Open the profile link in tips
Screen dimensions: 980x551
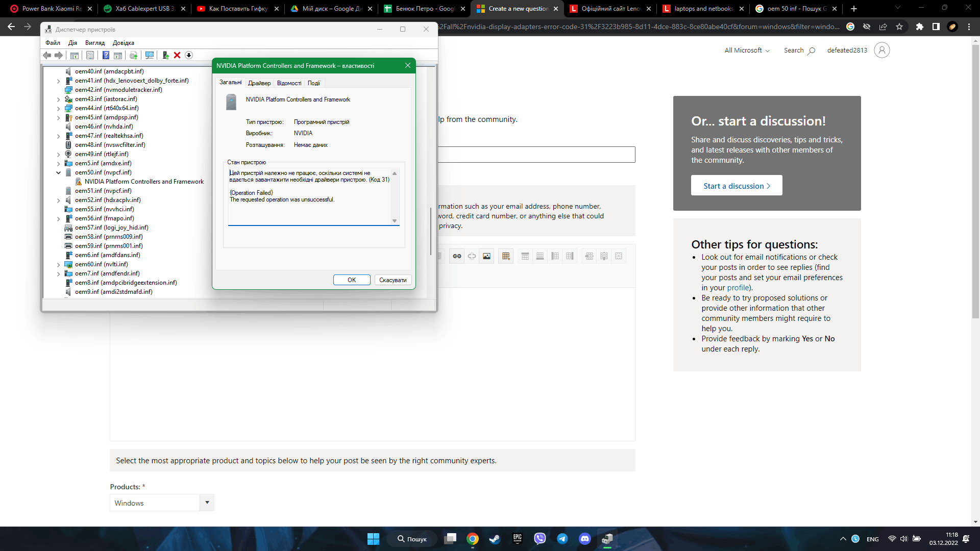738,288
